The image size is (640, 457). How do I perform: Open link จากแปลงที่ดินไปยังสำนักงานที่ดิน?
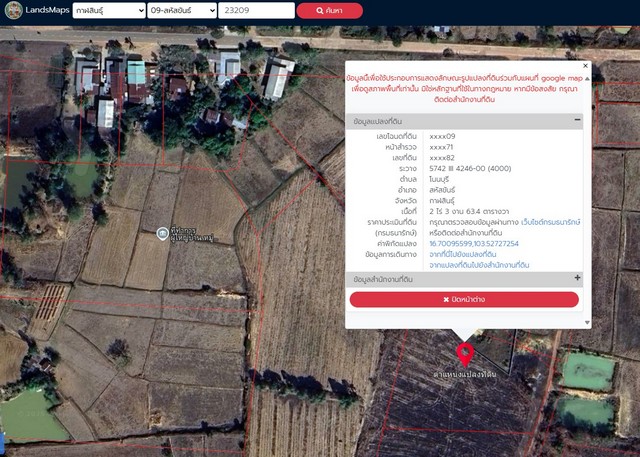coord(479,265)
